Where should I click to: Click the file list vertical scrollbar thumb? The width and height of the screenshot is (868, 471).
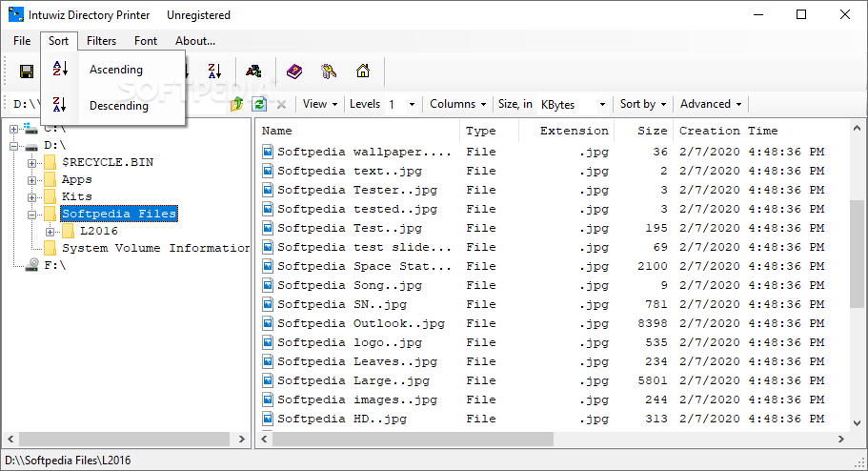tap(857, 254)
